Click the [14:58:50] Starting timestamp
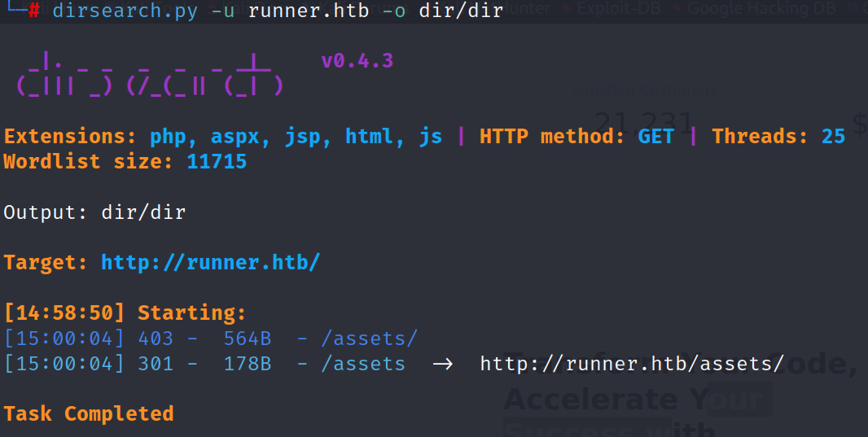Viewport: 868px width, 437px height. click(x=65, y=312)
